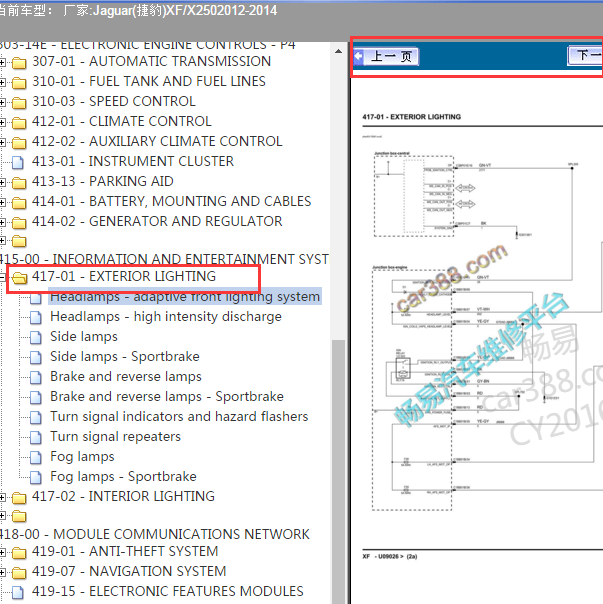
Task: Click the tree panel vertical scrollbar thumb
Action: pos(338,472)
